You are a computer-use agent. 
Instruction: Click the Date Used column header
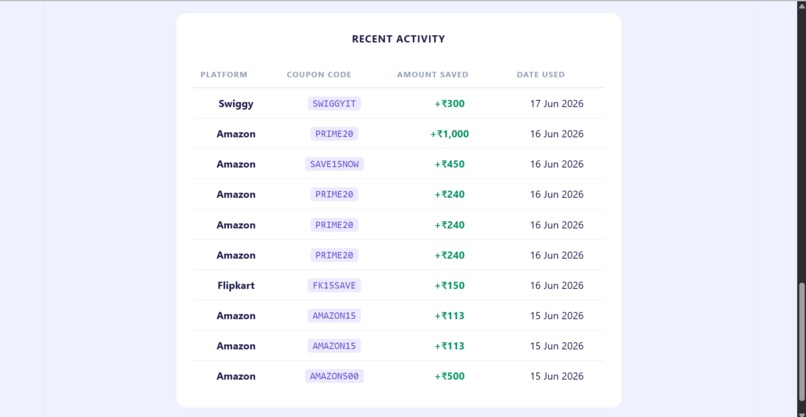[x=540, y=75]
